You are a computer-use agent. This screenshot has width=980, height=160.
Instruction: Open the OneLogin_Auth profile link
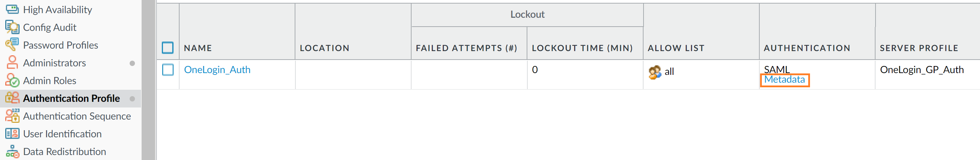pyautogui.click(x=217, y=70)
